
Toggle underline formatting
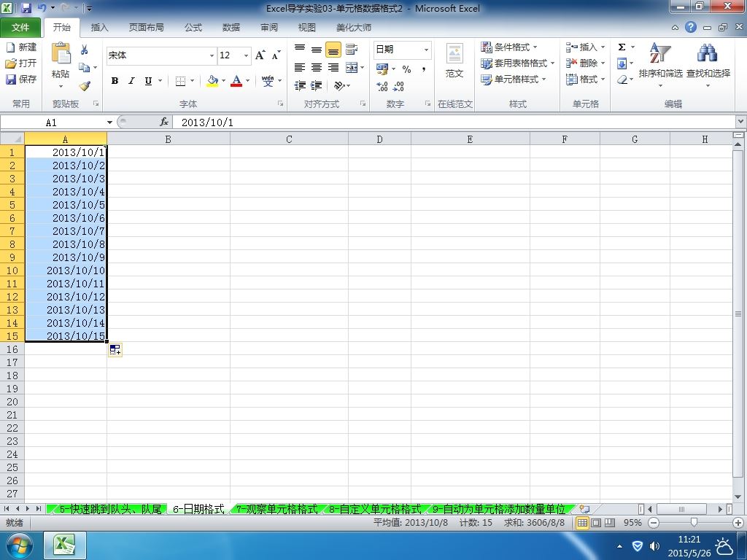click(x=148, y=81)
